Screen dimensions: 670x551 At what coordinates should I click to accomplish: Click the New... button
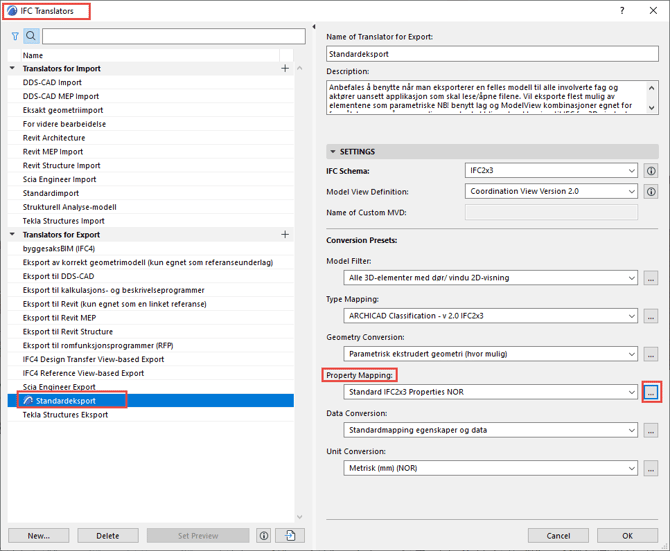click(x=39, y=536)
